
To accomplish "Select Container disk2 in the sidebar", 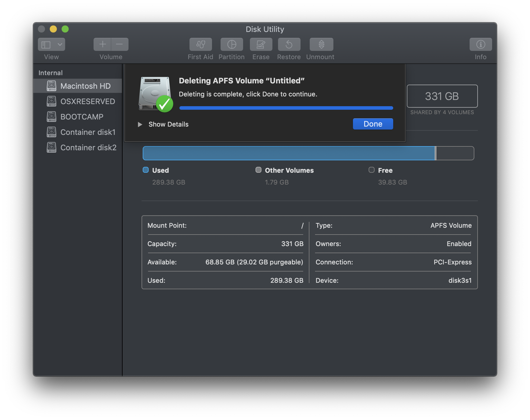I will tap(78, 147).
